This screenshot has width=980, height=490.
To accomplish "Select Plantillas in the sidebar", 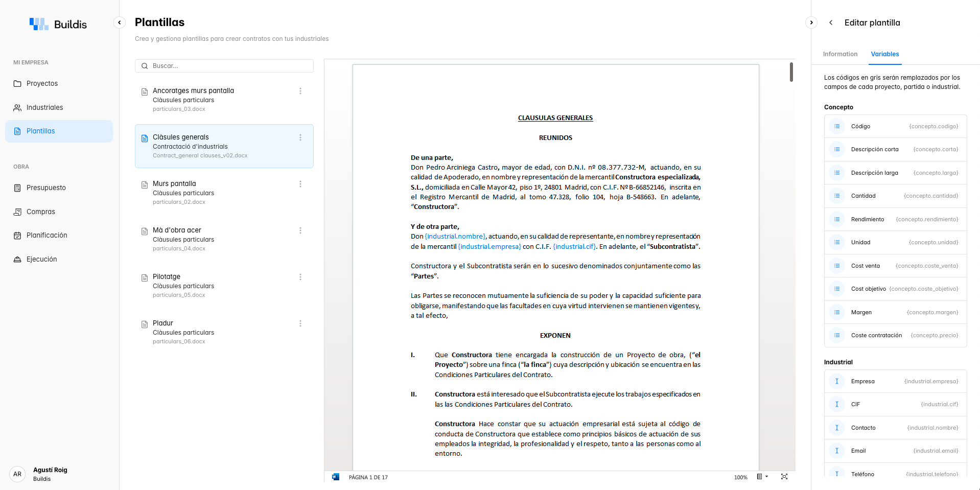I will pyautogui.click(x=59, y=131).
